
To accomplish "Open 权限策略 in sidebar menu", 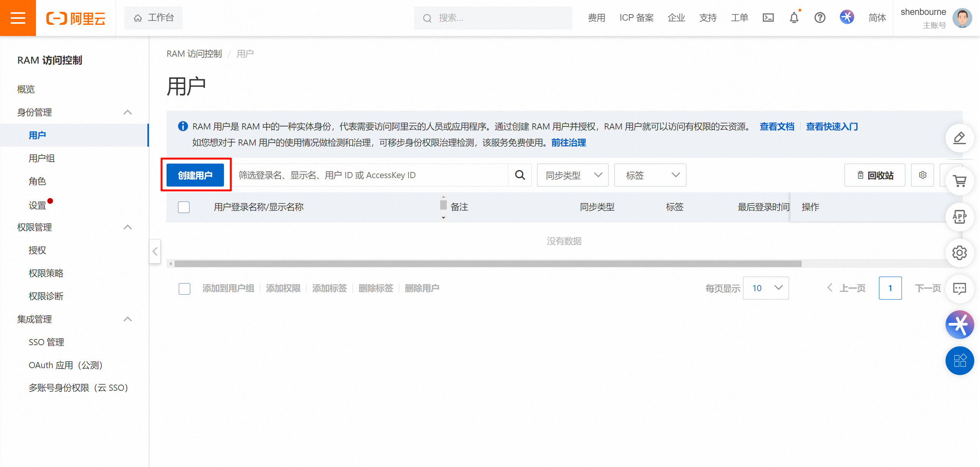I will coord(46,273).
